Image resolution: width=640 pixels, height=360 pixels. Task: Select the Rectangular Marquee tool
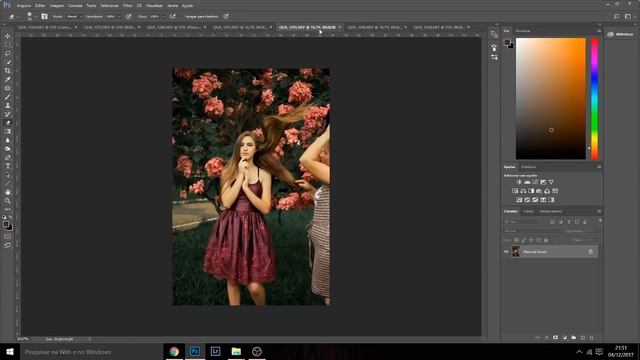pos(8,44)
